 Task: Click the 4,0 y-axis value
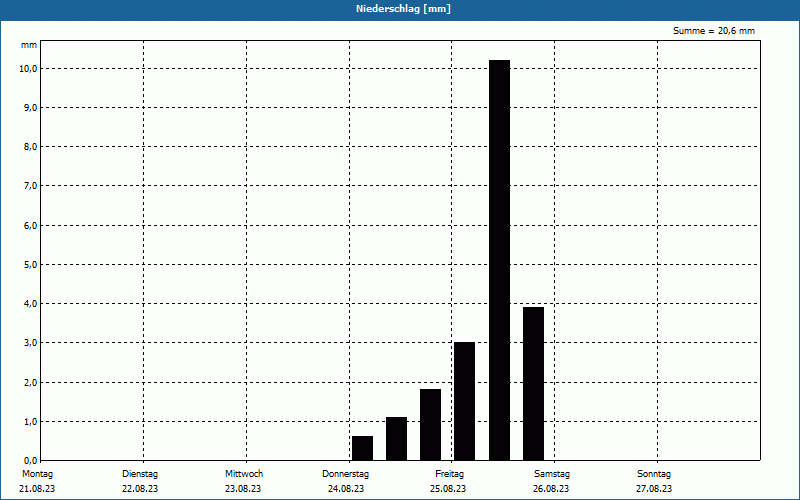(x=30, y=304)
